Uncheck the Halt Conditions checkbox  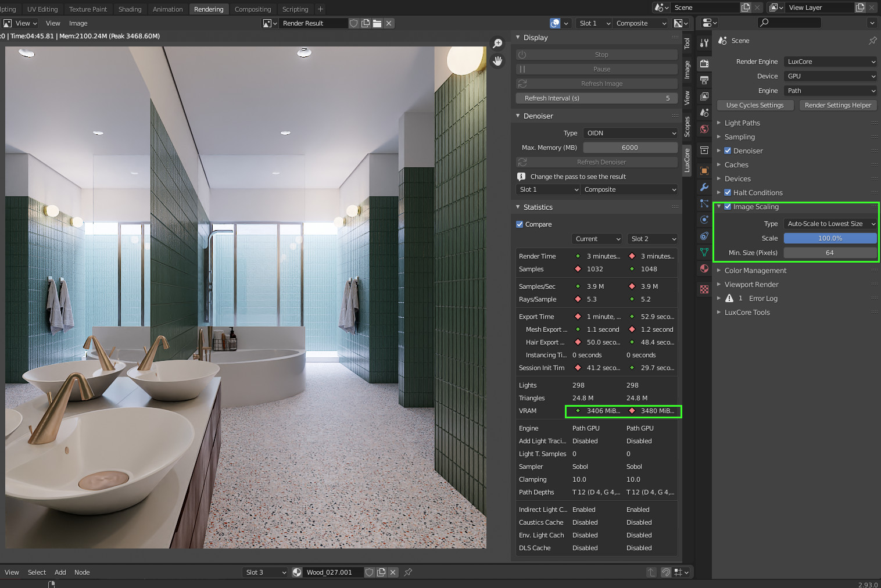click(728, 193)
